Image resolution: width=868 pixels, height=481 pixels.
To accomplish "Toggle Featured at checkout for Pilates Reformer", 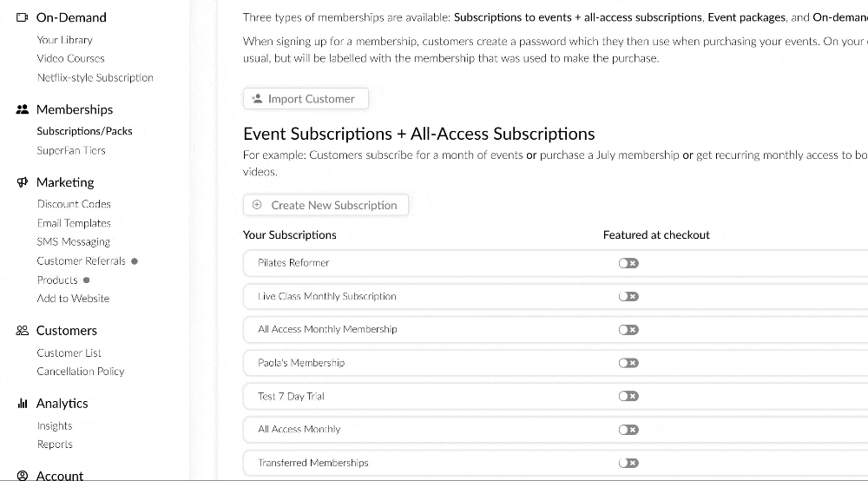I will pyautogui.click(x=628, y=263).
